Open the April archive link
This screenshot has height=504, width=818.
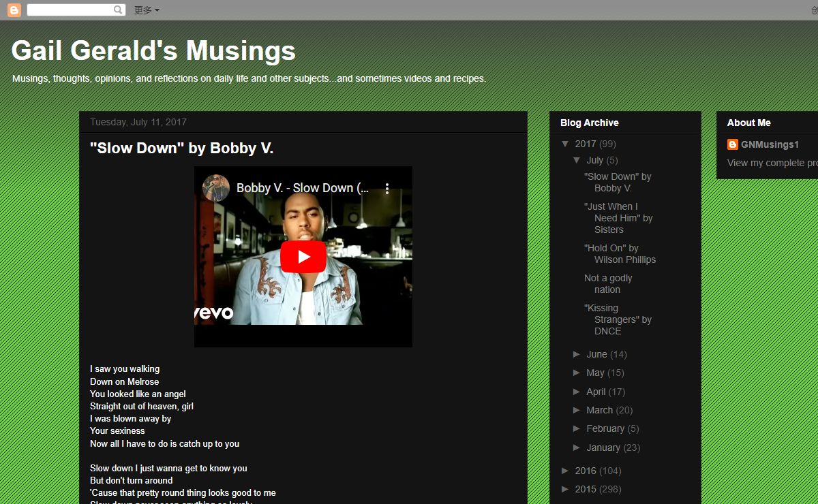click(596, 392)
